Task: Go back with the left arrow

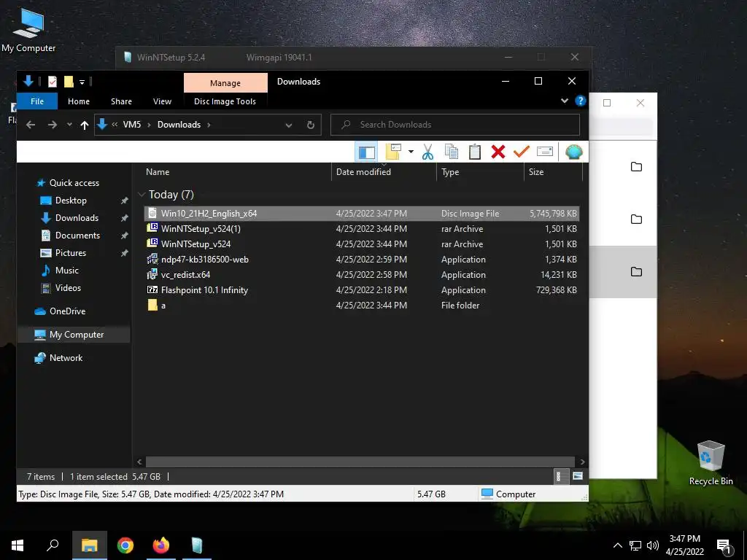Action: pos(31,125)
